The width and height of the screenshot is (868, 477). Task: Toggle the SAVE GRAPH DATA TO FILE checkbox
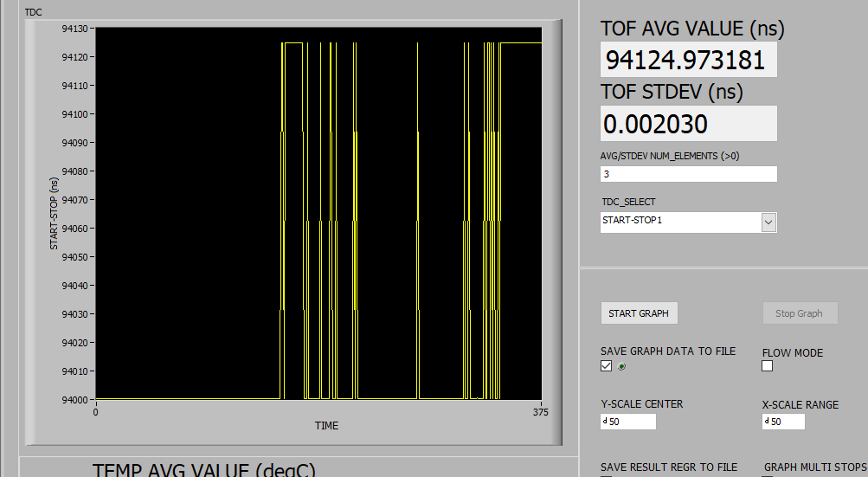coord(606,365)
